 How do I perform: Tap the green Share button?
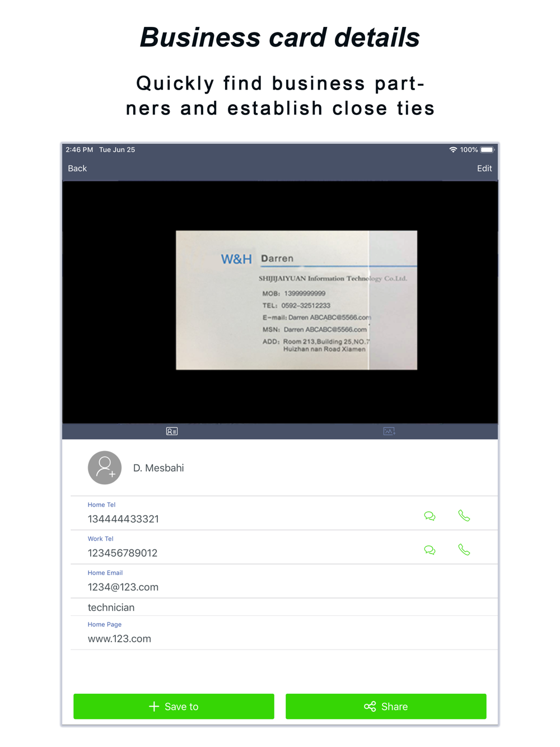click(x=386, y=706)
